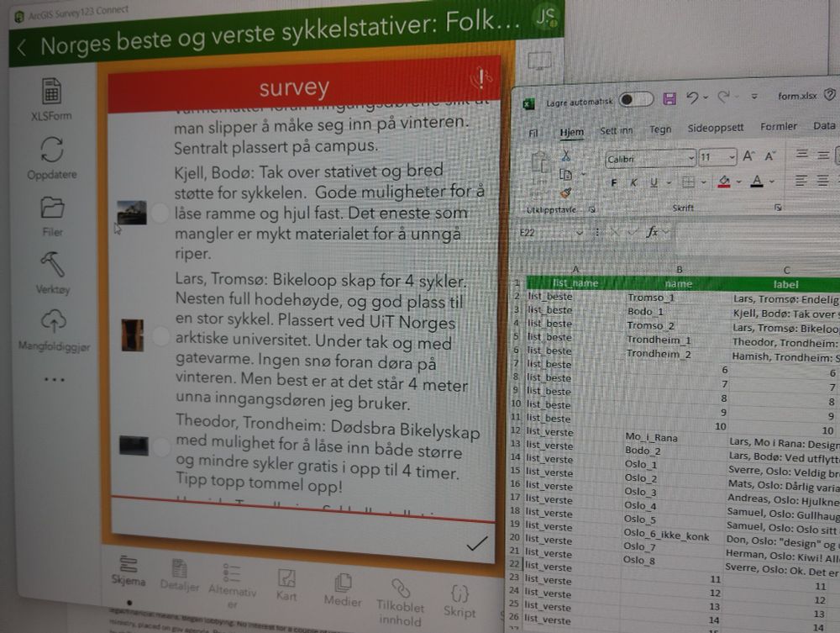Open the Filer folder icon
Screen dimensions: 840x633
[52, 208]
